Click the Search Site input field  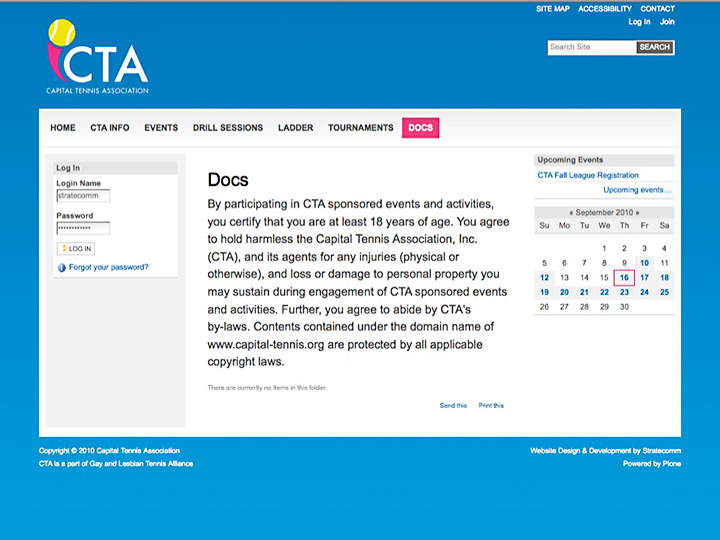point(591,47)
